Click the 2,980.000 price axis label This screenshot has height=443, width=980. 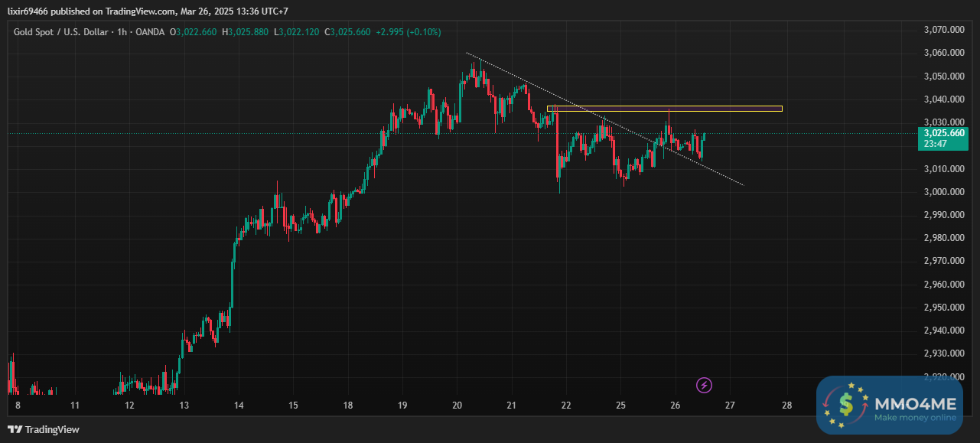tap(943, 238)
